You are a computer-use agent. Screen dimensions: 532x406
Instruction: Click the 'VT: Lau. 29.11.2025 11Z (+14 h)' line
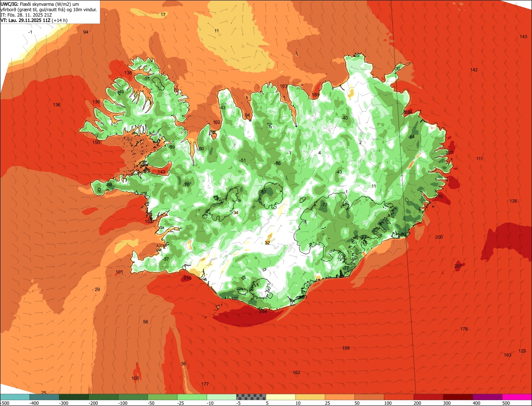coord(34,20)
